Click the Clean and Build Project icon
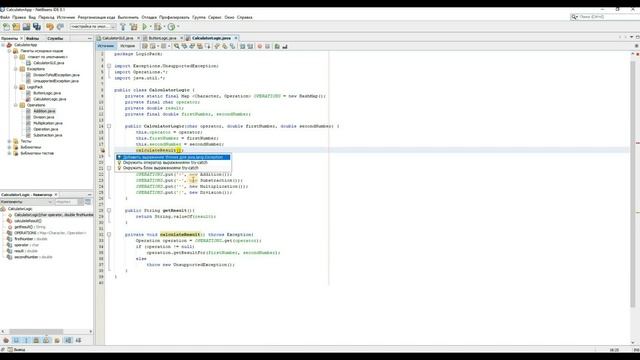Image resolution: width=640 pixels, height=360 pixels. tap(133, 27)
